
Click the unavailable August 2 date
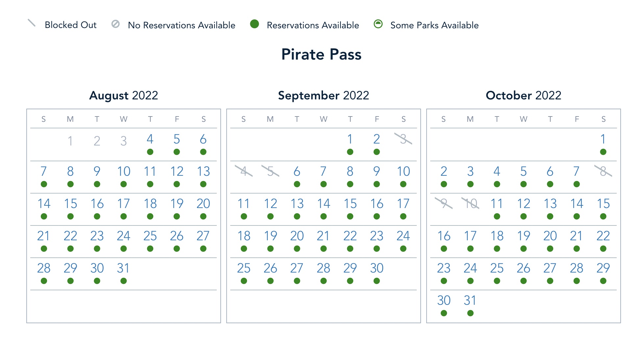tap(97, 141)
